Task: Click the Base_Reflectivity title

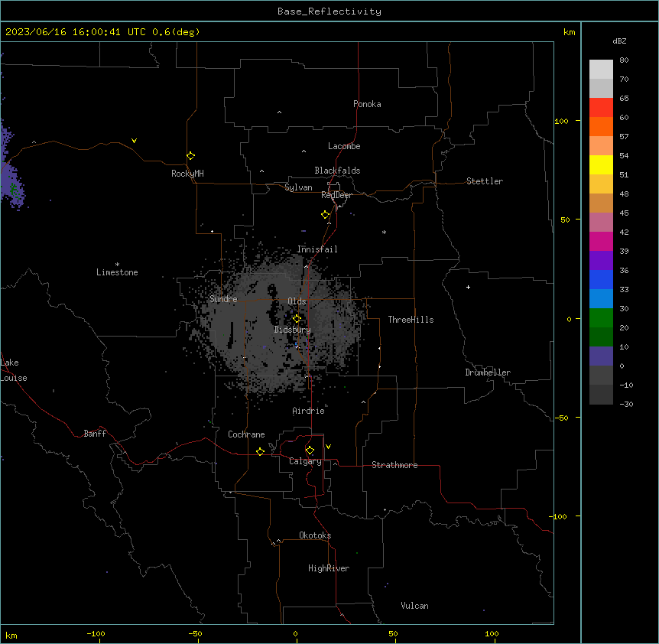Action: pos(329,11)
